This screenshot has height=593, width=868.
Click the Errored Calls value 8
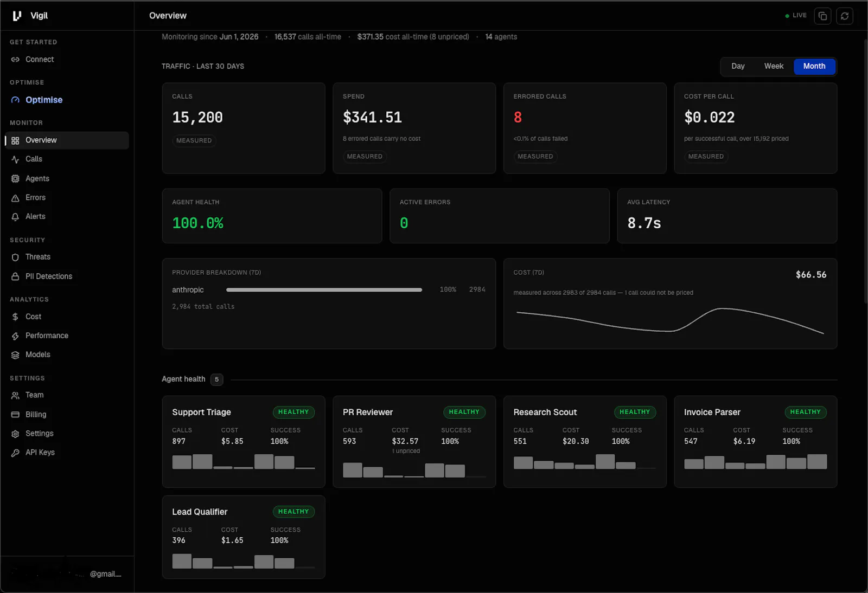pos(518,118)
